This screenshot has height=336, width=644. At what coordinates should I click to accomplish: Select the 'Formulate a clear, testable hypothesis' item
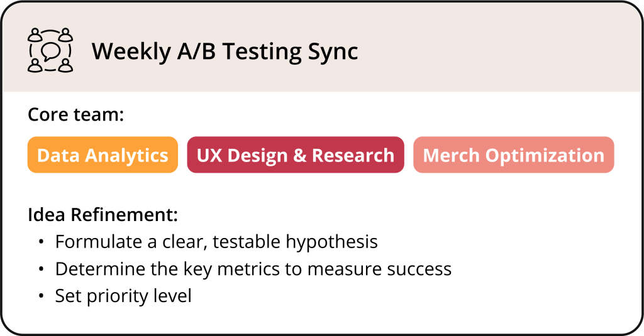[x=216, y=242]
